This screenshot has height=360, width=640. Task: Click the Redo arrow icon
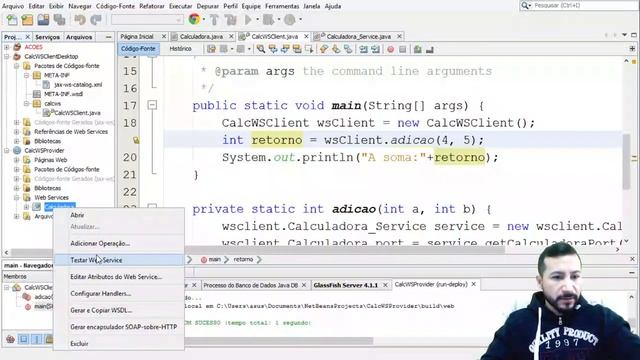pyautogui.click(x=96, y=20)
